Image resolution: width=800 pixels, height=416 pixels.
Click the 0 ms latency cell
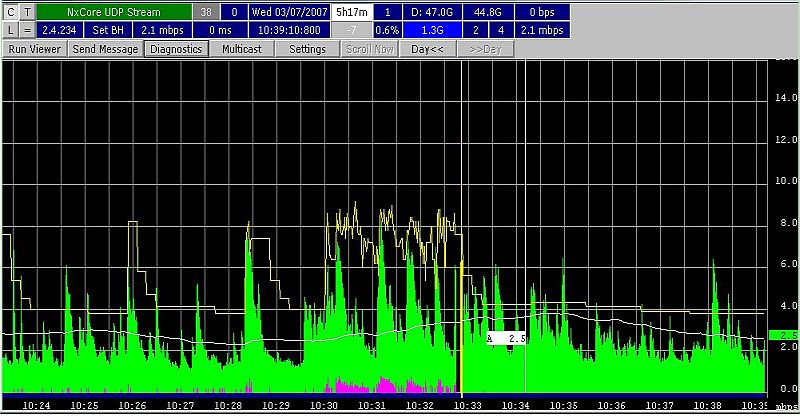tap(220, 30)
